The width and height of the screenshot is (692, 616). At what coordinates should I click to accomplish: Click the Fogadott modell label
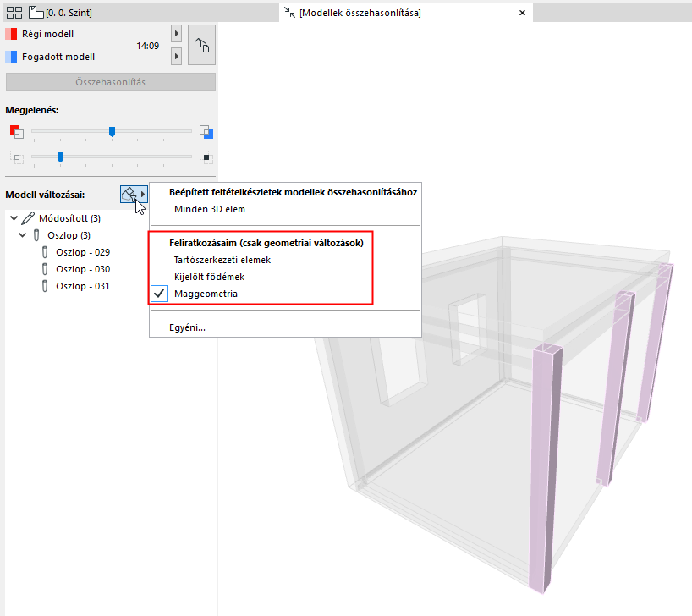pyautogui.click(x=58, y=57)
